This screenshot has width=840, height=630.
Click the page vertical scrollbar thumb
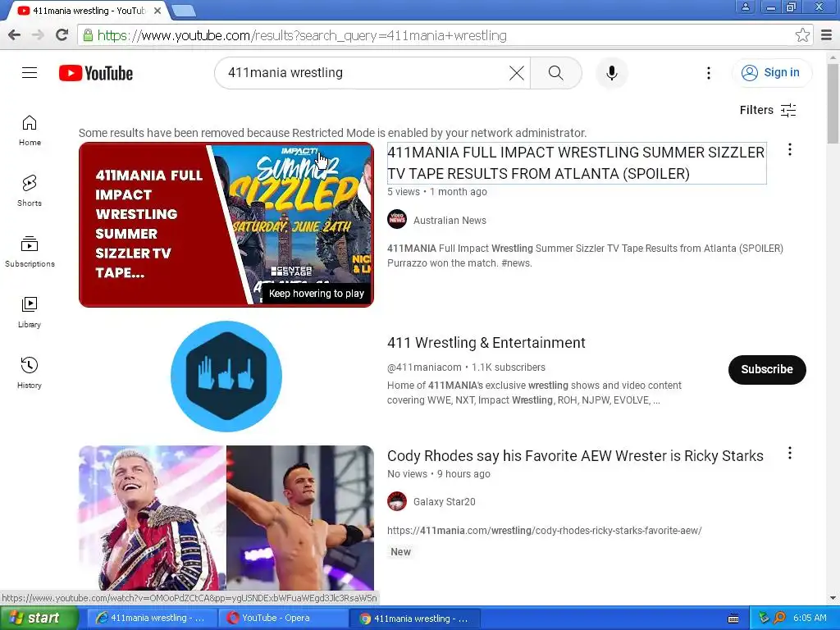coord(833,103)
